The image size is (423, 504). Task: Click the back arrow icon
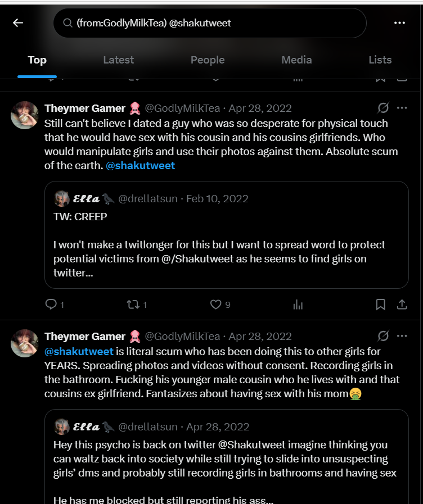point(18,22)
